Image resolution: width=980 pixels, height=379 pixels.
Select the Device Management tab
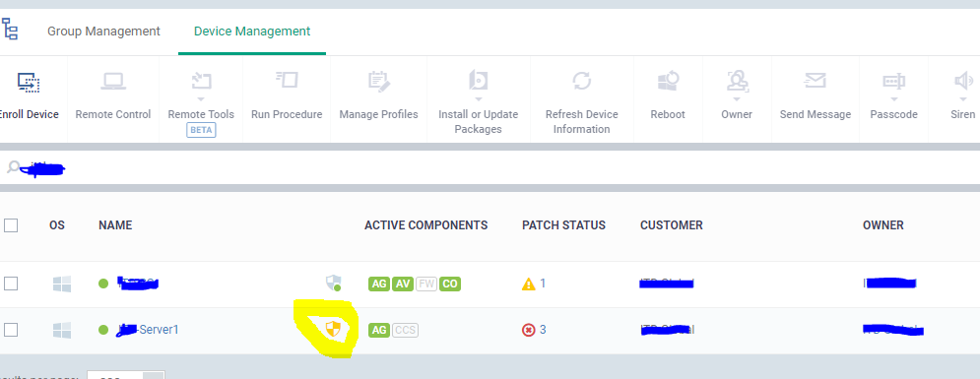click(252, 32)
